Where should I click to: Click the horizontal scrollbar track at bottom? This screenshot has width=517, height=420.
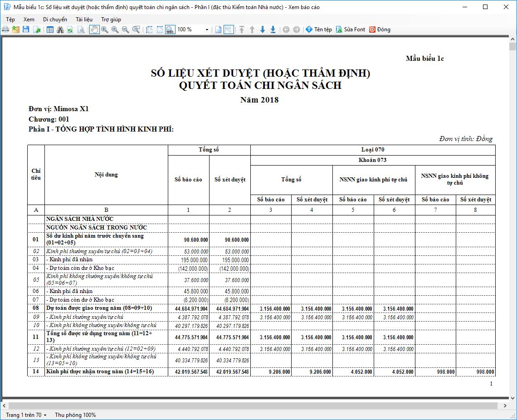click(x=254, y=405)
